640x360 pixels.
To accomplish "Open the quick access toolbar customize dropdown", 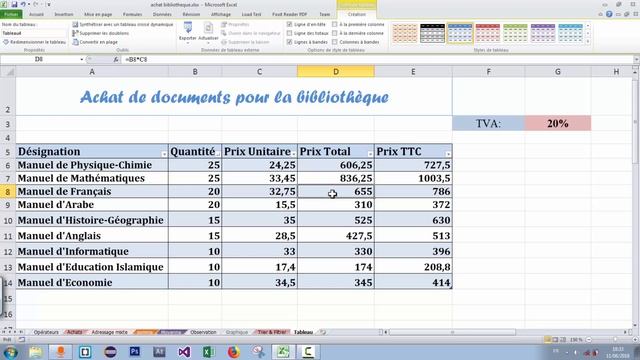I will (49, 4).
